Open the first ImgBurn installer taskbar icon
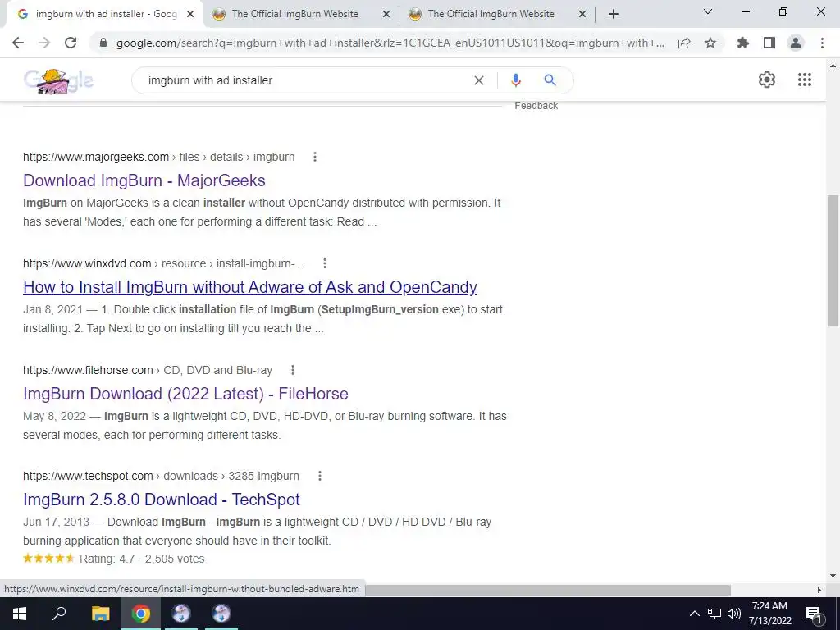The image size is (840, 630). (x=181, y=614)
